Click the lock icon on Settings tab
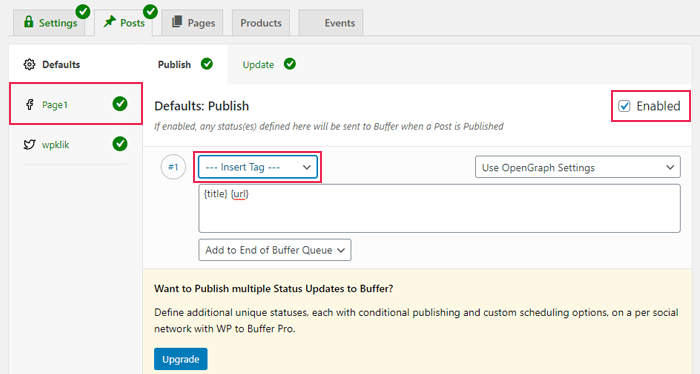Image resolution: width=700 pixels, height=374 pixels. tap(29, 22)
